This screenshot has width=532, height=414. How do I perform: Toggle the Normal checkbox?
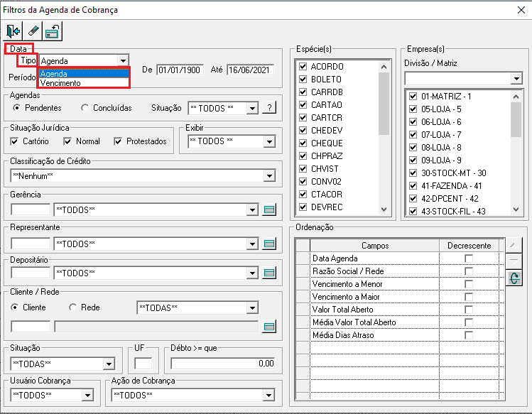pyautogui.click(x=67, y=141)
